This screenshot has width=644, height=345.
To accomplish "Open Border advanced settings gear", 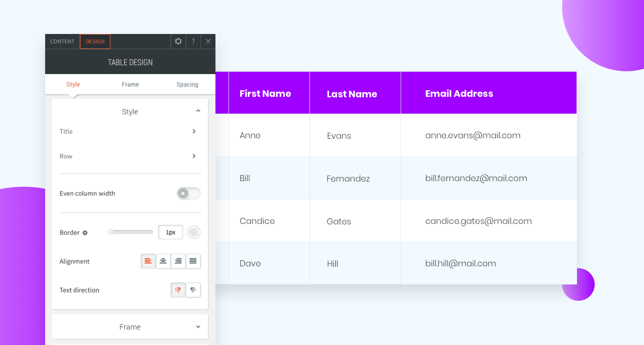I will coord(85,233).
